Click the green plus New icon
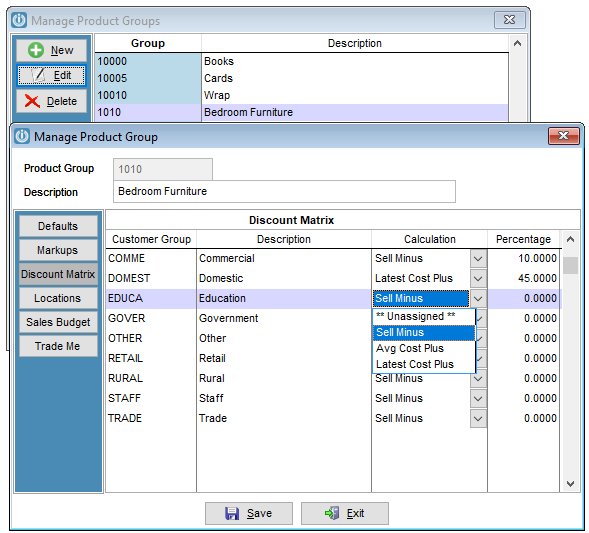Viewport: 589px width, 533px height. coord(36,50)
